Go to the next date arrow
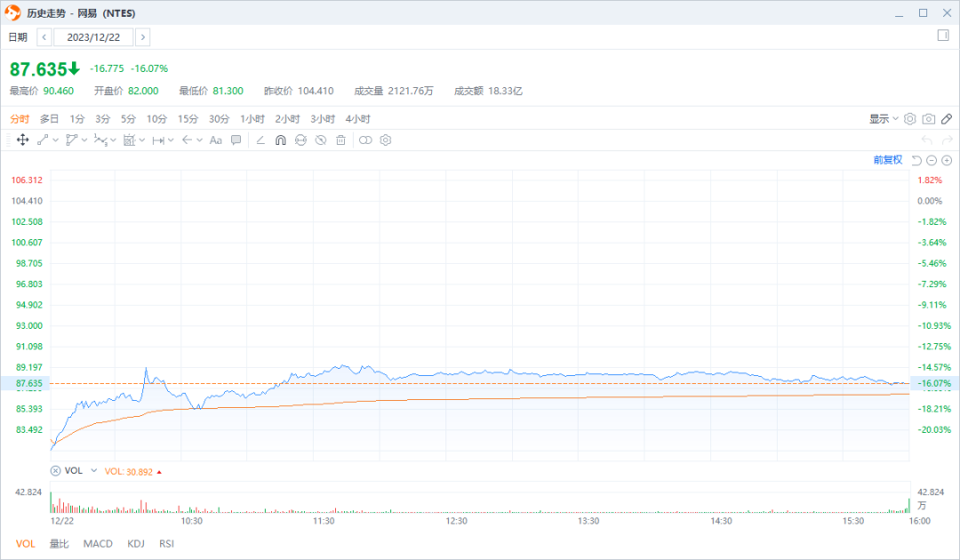960x560 pixels. coord(142,37)
